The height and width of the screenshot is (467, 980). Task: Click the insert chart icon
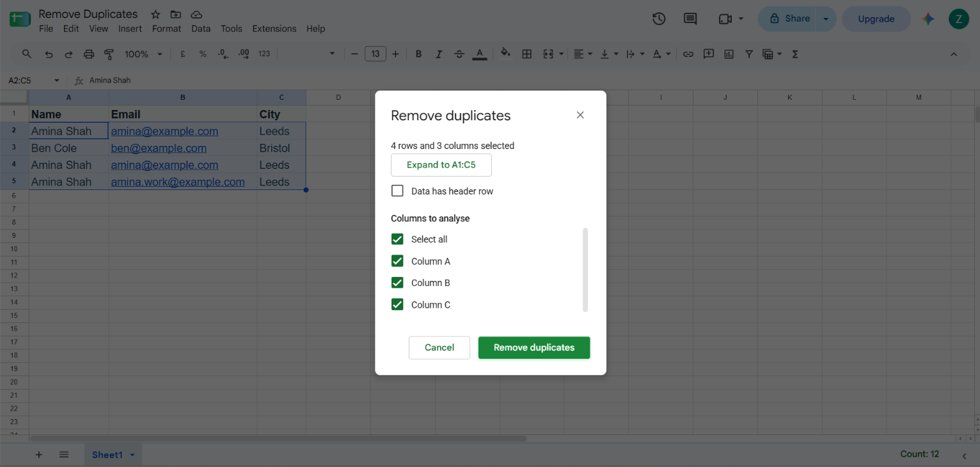(x=729, y=54)
